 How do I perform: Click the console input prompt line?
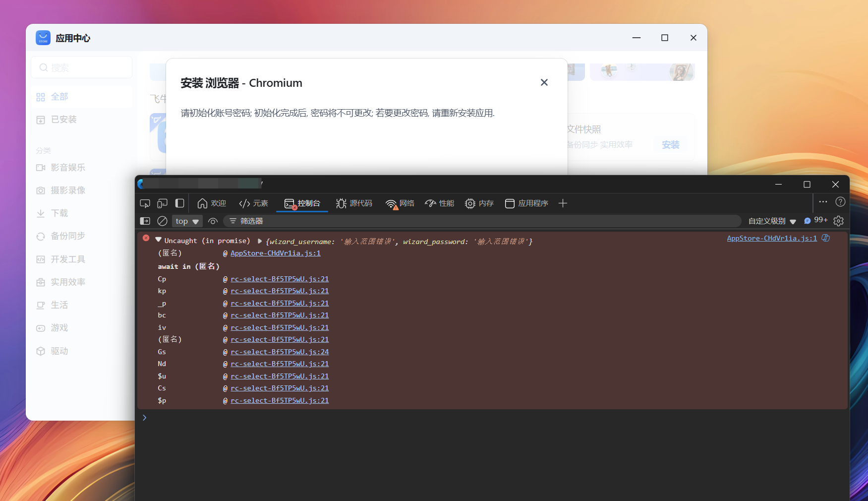[x=493, y=418]
